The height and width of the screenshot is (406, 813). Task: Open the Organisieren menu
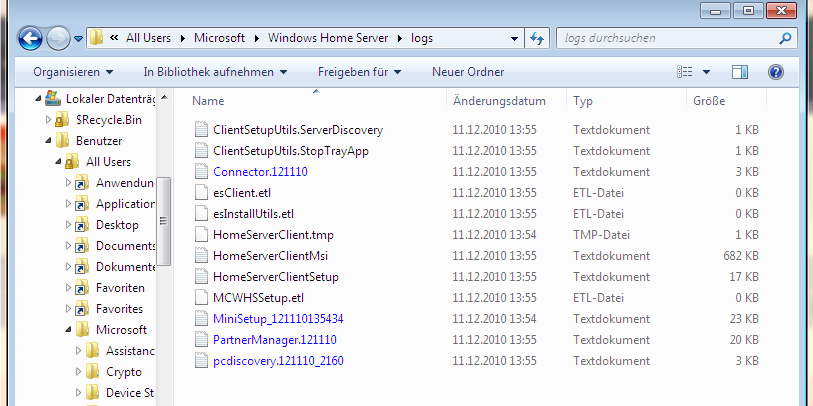click(x=73, y=72)
